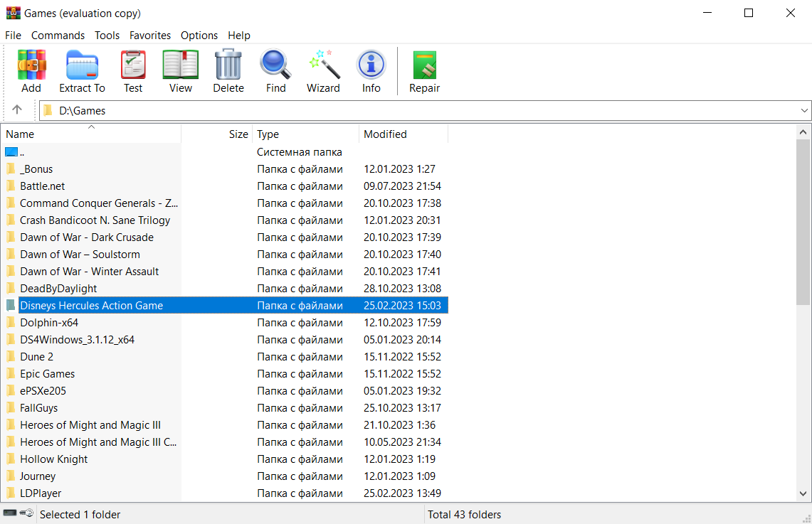Click modified date 28.10.2023 13:08
This screenshot has height=524, width=812.
(402, 288)
